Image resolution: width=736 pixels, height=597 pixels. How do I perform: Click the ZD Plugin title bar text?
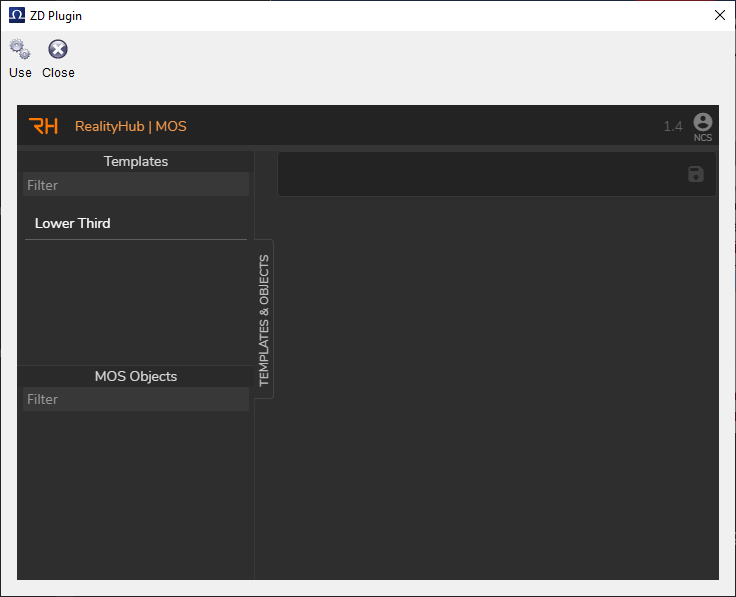pyautogui.click(x=56, y=15)
